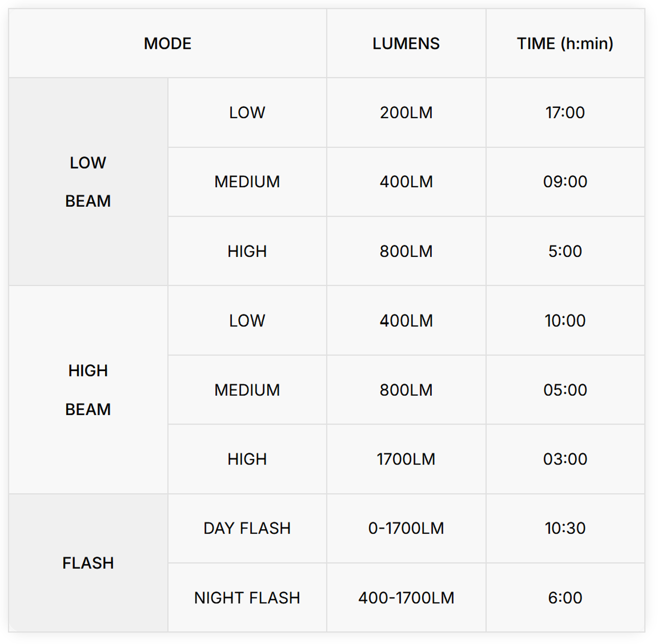Select the 400-1700LM lumens cell

[406, 598]
